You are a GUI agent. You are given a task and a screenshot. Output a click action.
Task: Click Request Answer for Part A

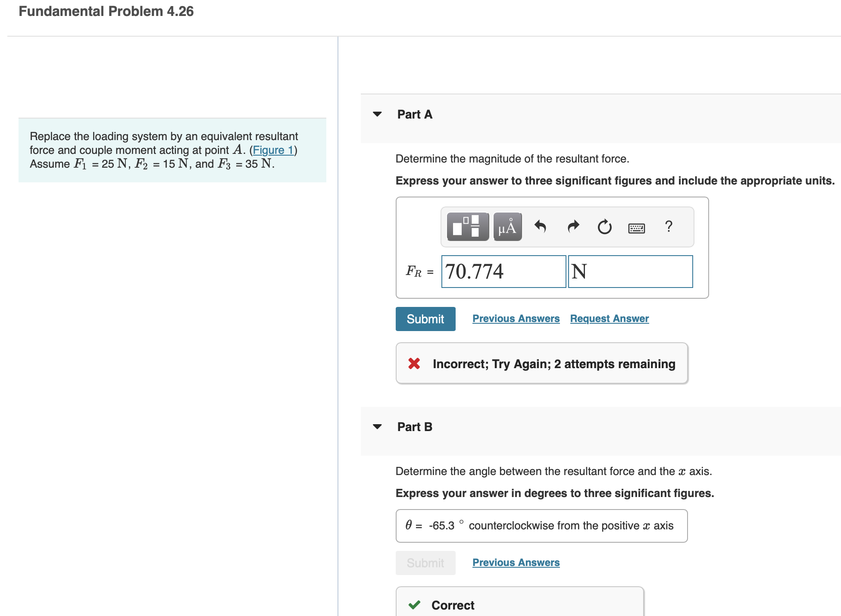coord(609,318)
